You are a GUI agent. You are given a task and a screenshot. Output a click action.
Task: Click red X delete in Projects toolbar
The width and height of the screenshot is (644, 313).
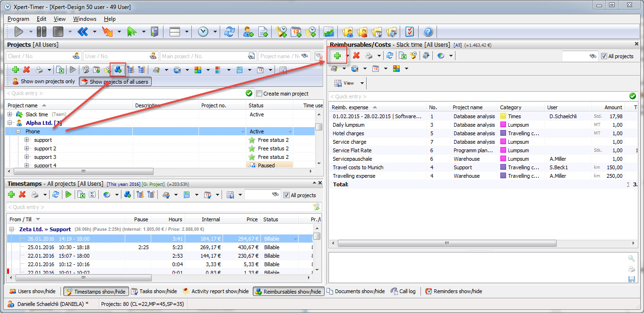point(26,70)
